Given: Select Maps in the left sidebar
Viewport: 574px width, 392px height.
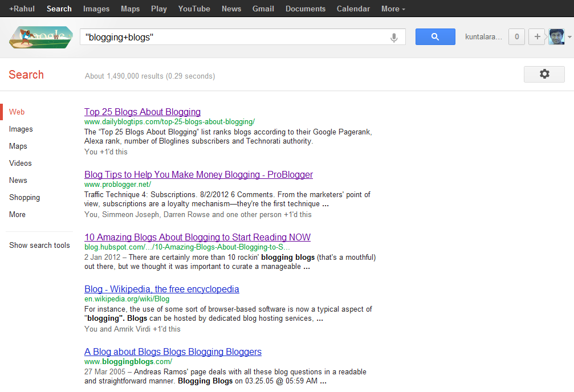Looking at the screenshot, I should coord(18,146).
